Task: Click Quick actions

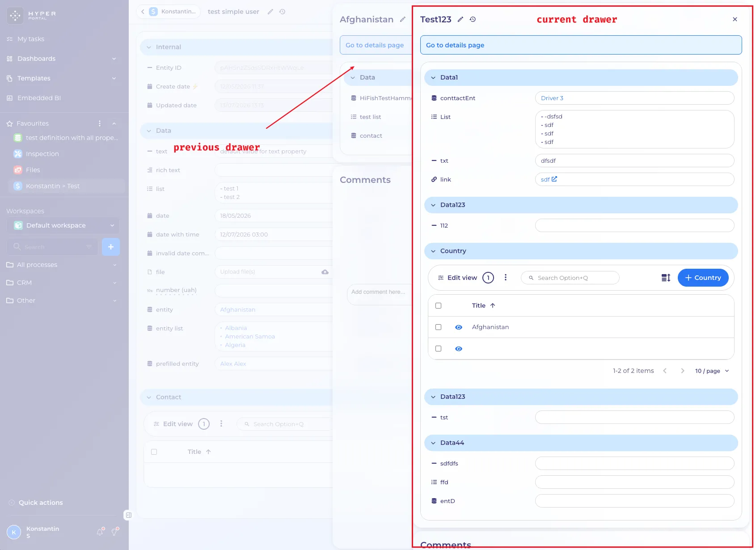Action: point(41,503)
